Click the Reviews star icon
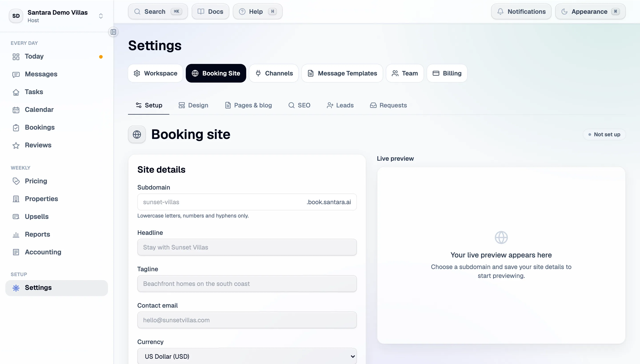This screenshot has height=364, width=640. pos(16,146)
